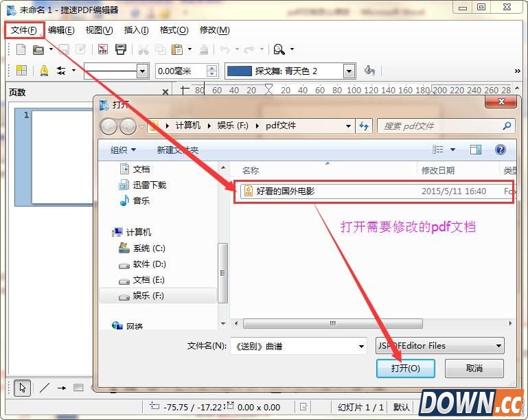
Task: Expand the address bar history dropdown
Action: pyautogui.click(x=348, y=126)
